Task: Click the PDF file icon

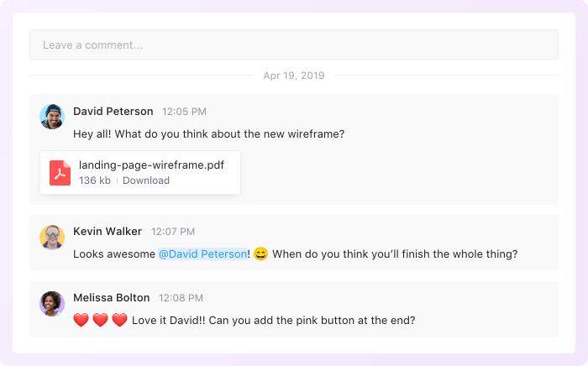Action: tap(60, 173)
